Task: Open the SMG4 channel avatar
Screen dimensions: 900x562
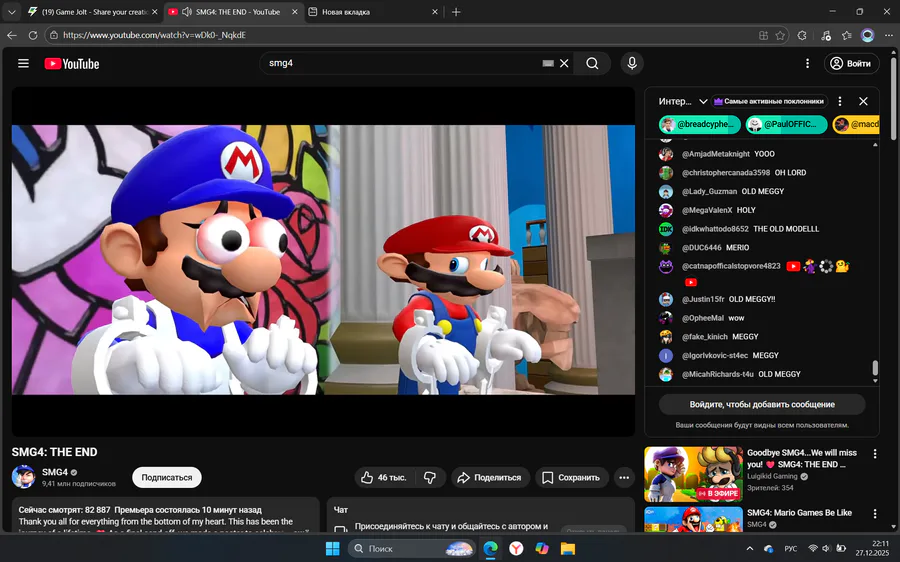Action: click(24, 477)
